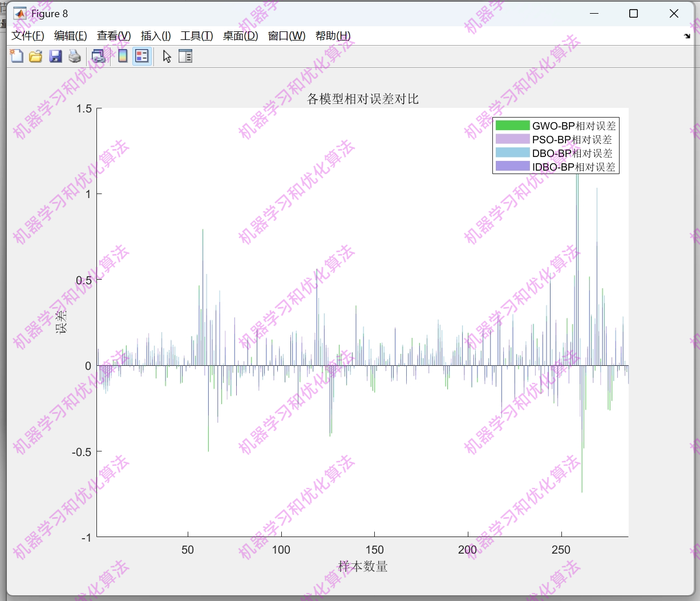
Task: Open the 查看(V) menu
Action: click(114, 36)
